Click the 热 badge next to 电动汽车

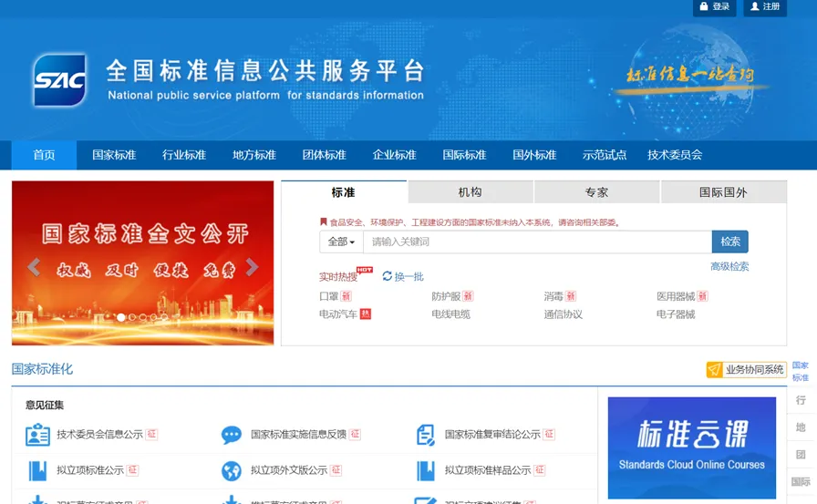pyautogui.click(x=366, y=314)
